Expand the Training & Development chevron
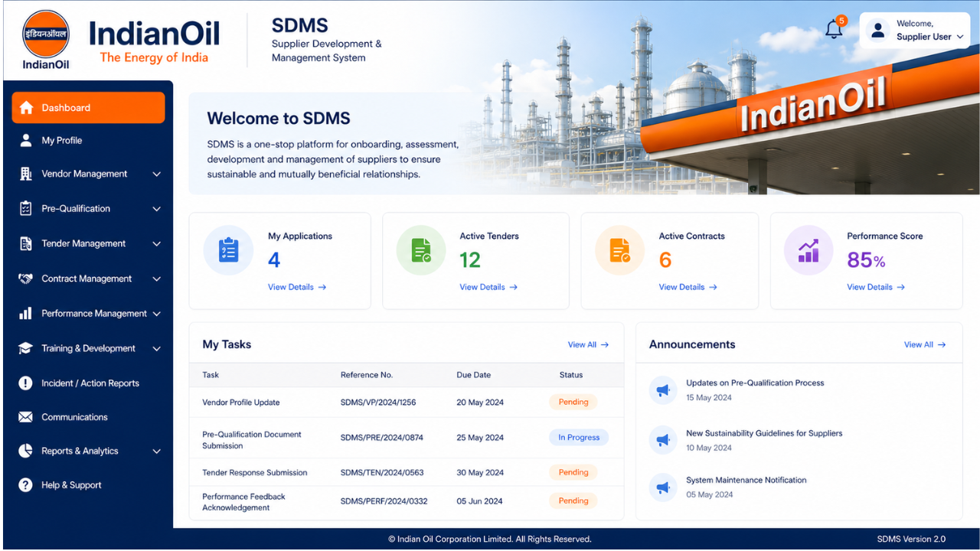The image size is (980, 551). [157, 349]
